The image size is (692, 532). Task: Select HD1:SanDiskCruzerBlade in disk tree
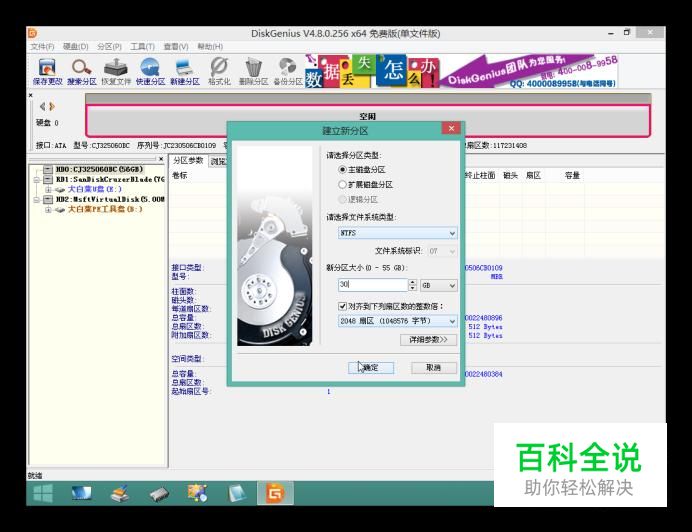click(110, 180)
